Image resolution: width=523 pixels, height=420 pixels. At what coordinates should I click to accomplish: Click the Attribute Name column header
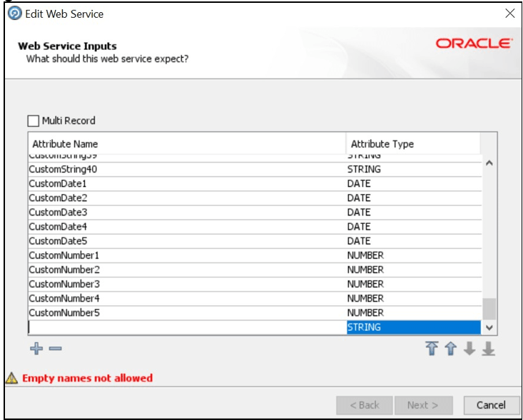point(187,144)
